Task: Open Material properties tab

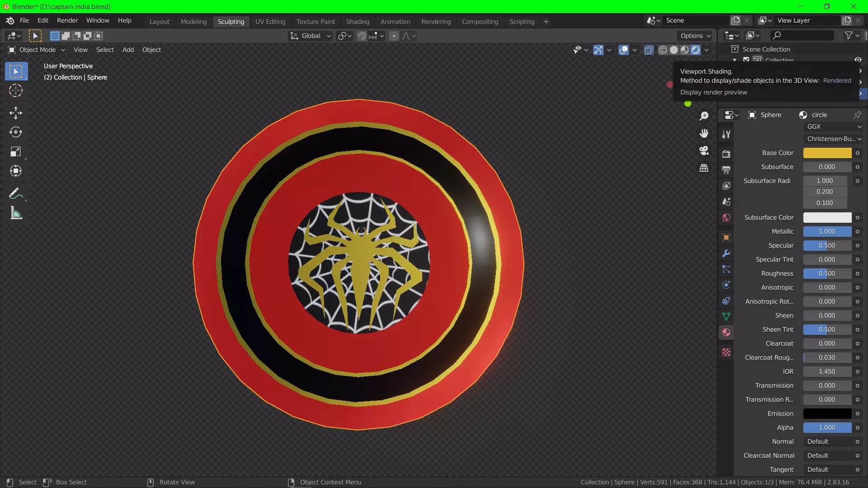Action: point(726,332)
